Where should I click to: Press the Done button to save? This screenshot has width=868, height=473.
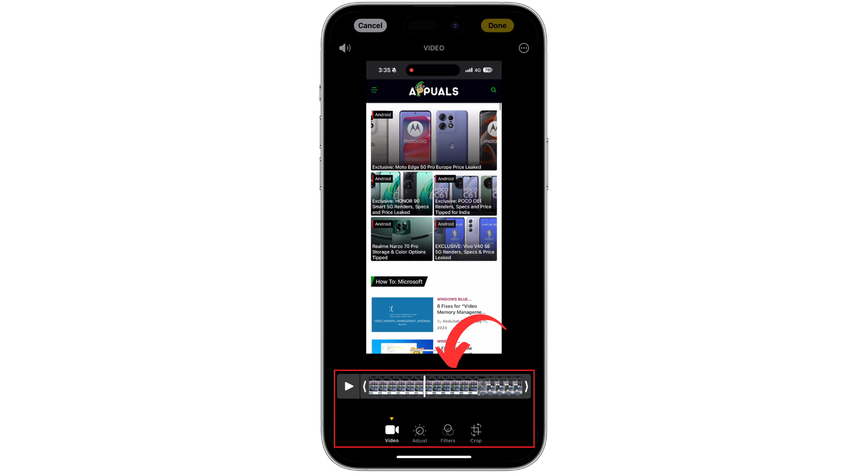coord(497,25)
